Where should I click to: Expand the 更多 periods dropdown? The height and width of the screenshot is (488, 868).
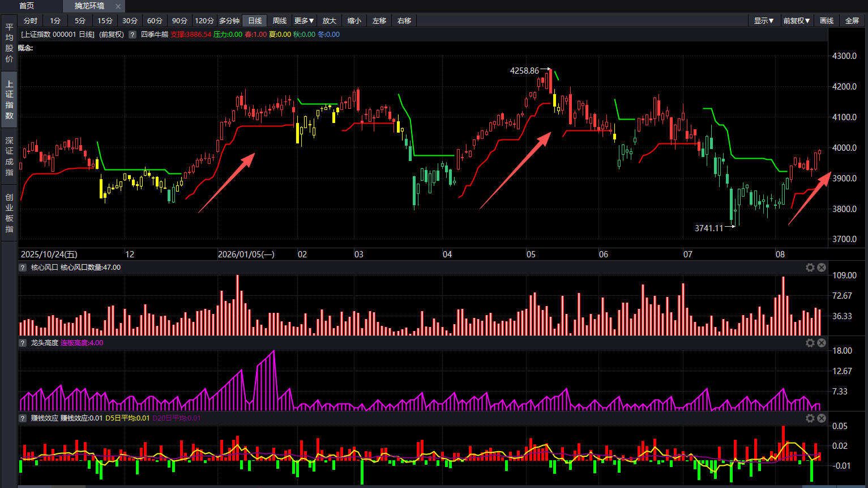(305, 20)
